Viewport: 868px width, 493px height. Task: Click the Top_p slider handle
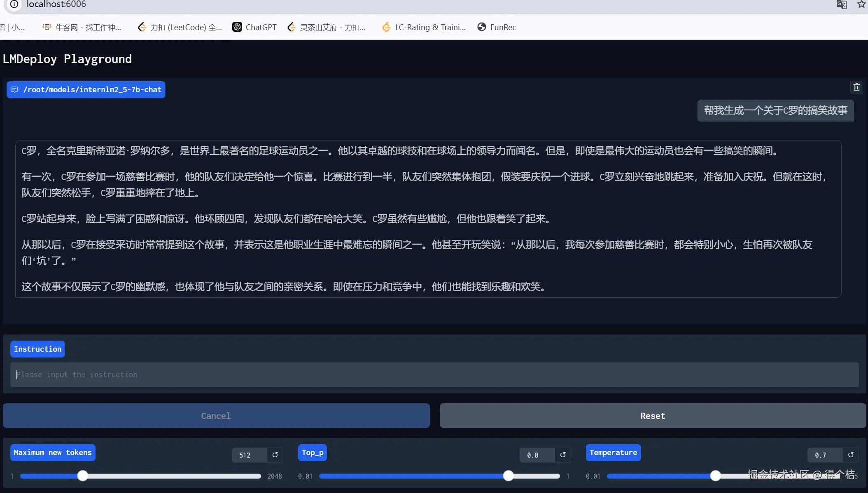(509, 476)
